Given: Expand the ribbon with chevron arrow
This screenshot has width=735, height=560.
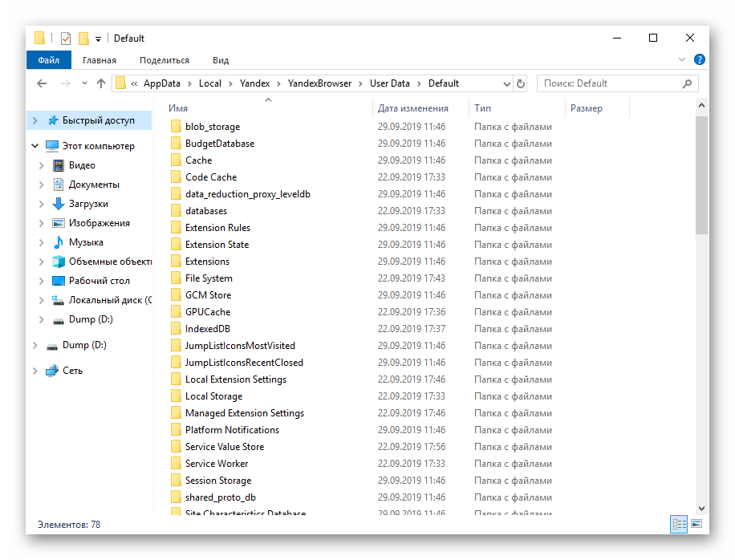Looking at the screenshot, I should coord(682,60).
